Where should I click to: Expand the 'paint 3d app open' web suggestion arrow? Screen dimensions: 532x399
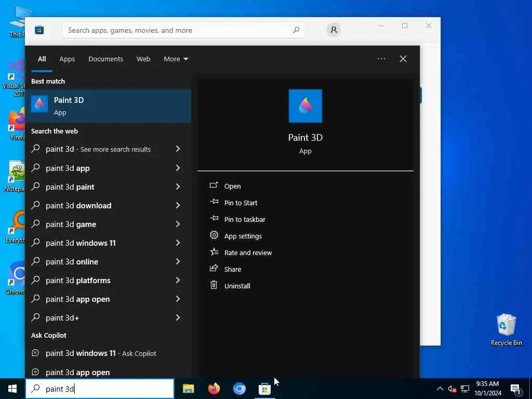pyautogui.click(x=178, y=299)
